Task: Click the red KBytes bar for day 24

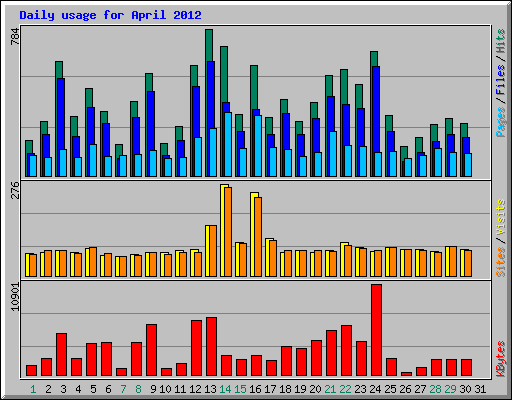Action: (x=376, y=330)
